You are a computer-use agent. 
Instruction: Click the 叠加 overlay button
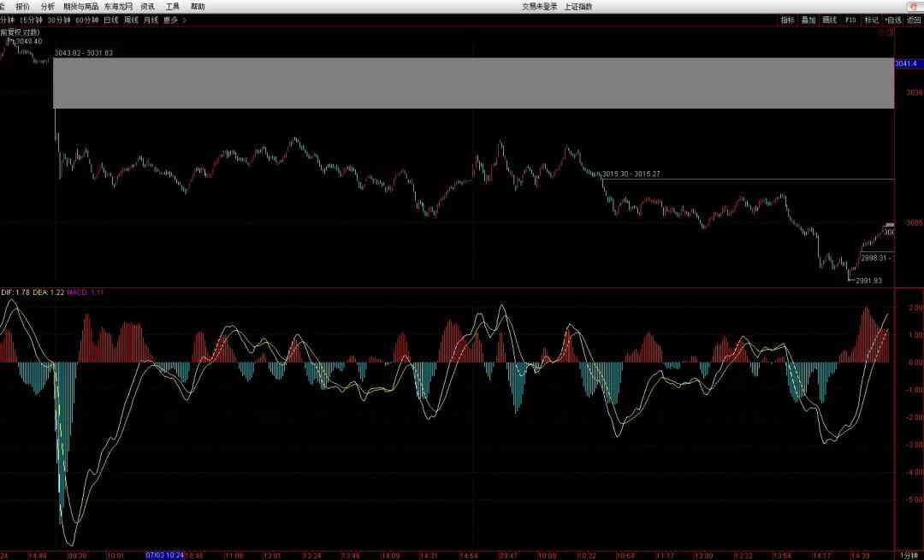coord(808,19)
